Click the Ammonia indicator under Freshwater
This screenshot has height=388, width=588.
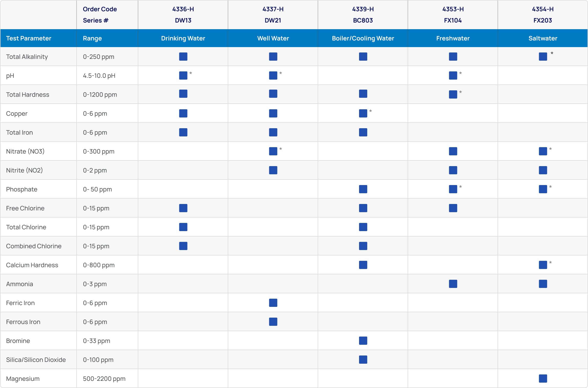[453, 284]
